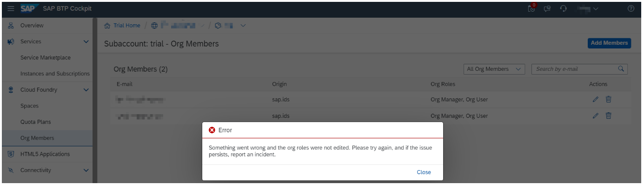Delete the second org member with trash icon
Viewport: 644px width, 185px height.
(608, 116)
